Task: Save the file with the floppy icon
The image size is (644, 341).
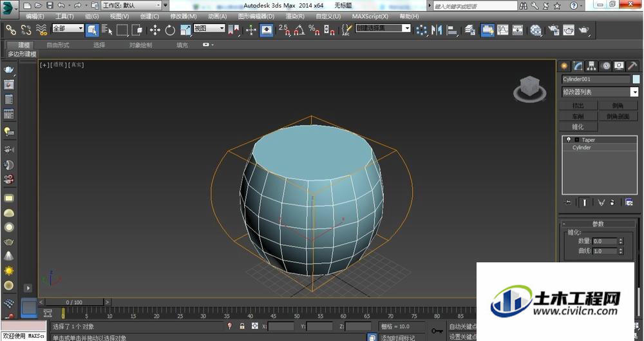Action: pyautogui.click(x=50, y=6)
